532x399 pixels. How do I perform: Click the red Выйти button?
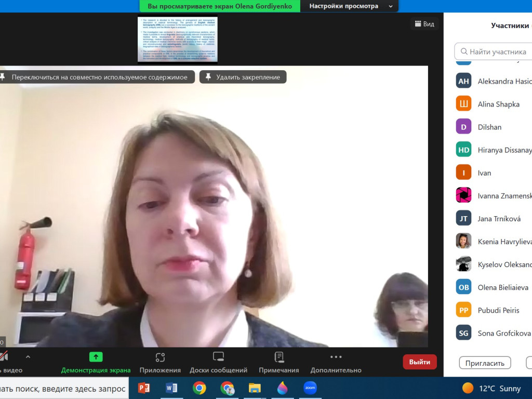click(420, 362)
